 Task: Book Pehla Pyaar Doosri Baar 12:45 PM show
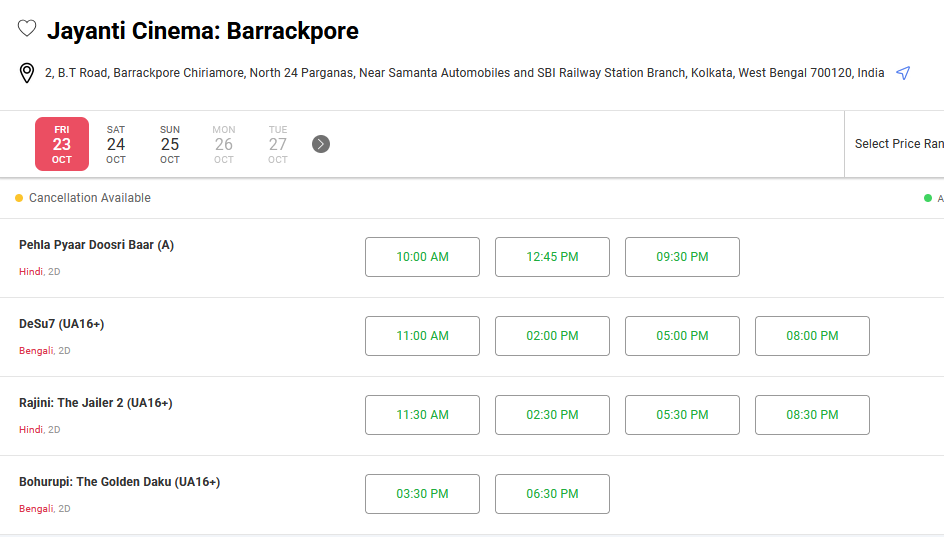pos(552,257)
